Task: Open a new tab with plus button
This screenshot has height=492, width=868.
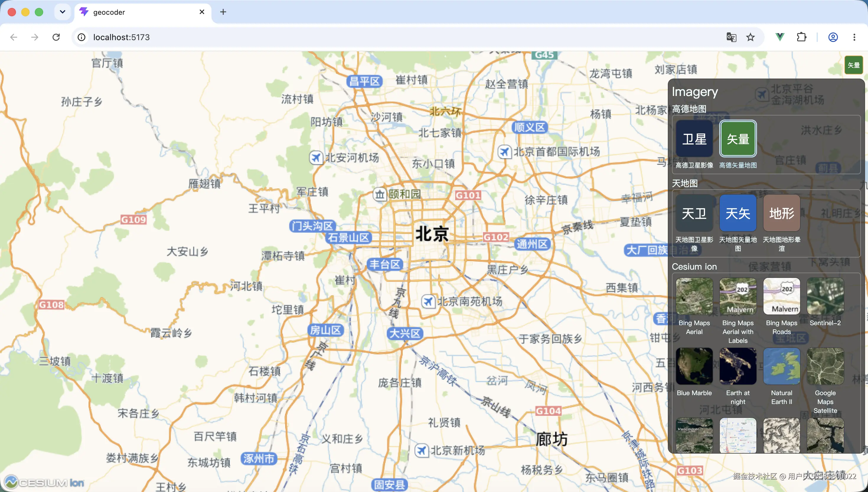Action: coord(223,12)
